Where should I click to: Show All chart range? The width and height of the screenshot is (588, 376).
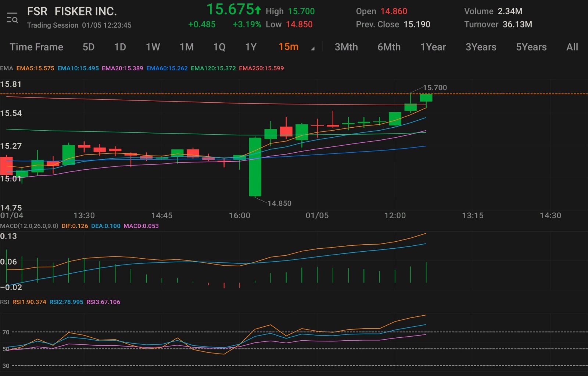(572, 47)
